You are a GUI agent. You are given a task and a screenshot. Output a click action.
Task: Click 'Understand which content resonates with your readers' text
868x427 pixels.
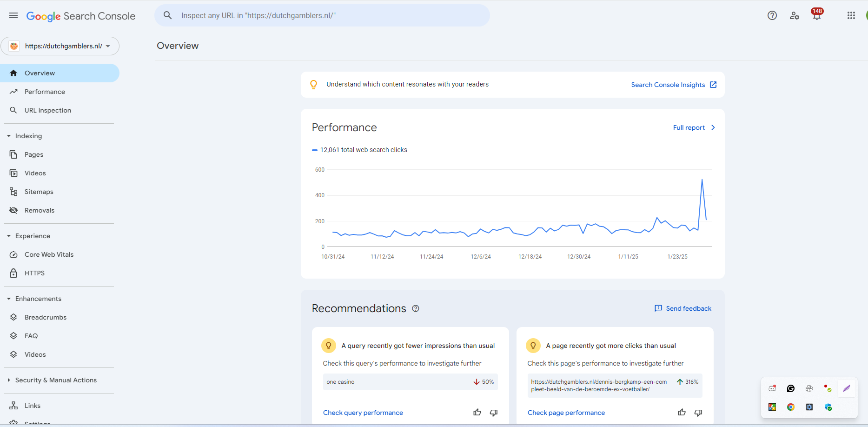coord(407,84)
